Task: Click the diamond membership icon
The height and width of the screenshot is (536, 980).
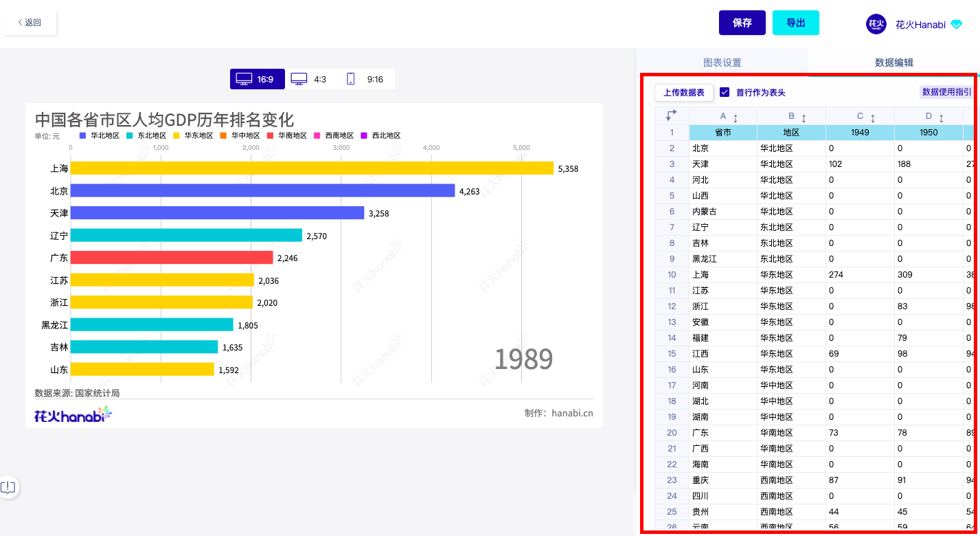Action: (x=957, y=24)
